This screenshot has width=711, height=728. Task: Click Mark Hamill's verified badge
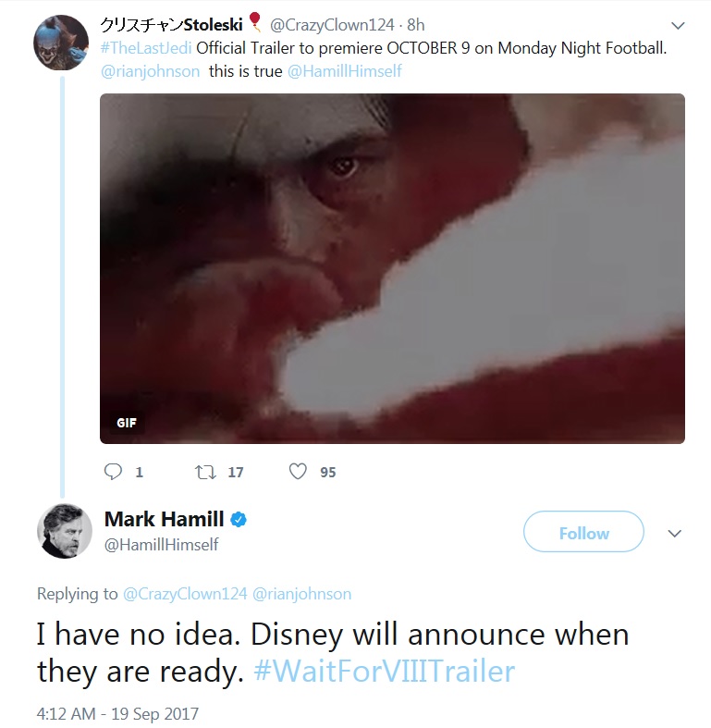(x=239, y=519)
